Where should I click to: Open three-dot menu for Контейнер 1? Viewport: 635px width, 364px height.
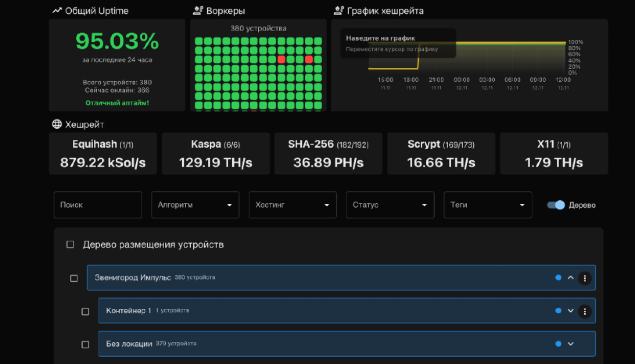pos(585,311)
